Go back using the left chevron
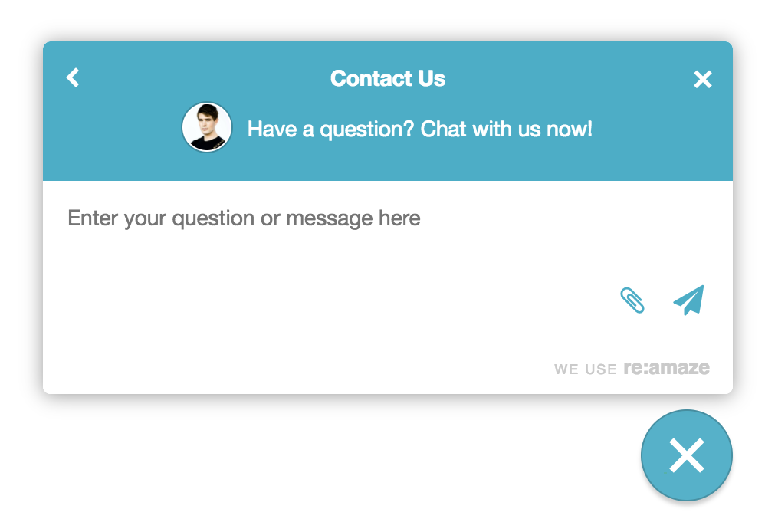Viewport: 765px width, 532px height. coord(73,77)
